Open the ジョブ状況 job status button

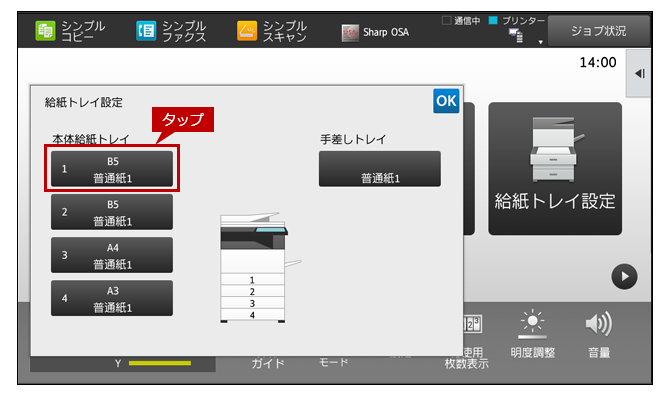pyautogui.click(x=598, y=31)
